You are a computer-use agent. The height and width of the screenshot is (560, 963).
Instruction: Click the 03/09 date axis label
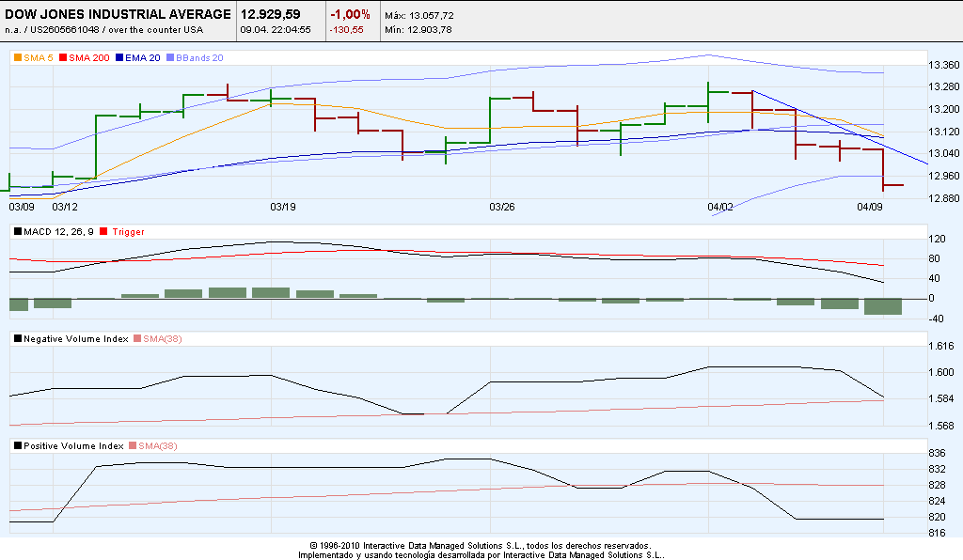coord(22,207)
